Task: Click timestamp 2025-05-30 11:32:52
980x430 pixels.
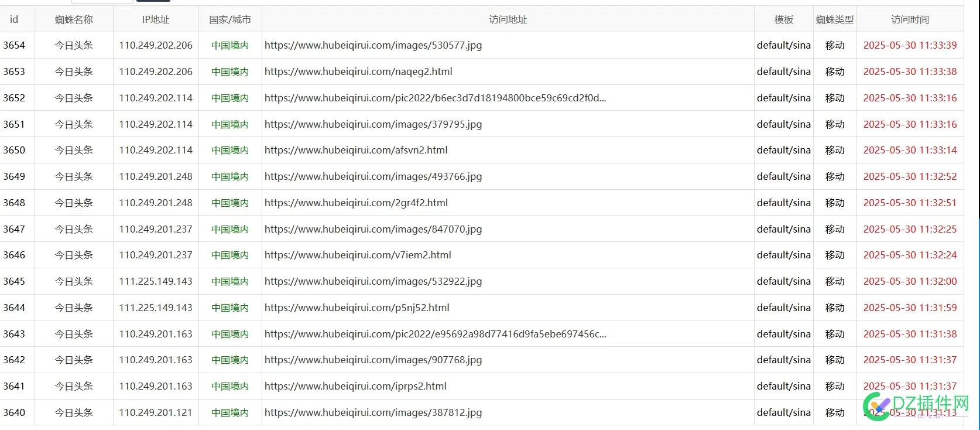Action: 910,176
